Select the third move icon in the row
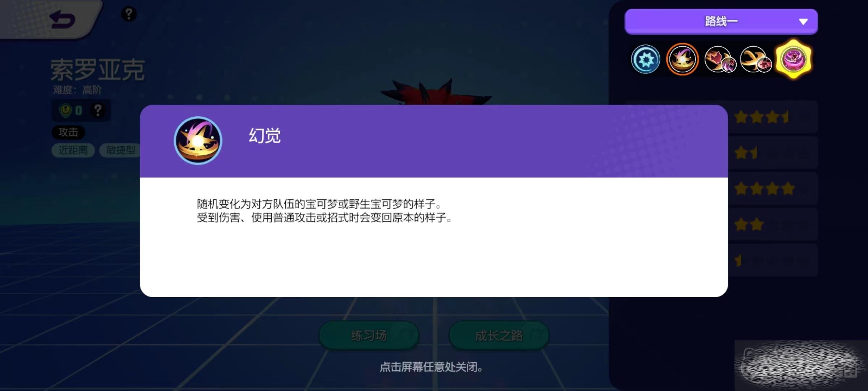Screen dimensions: 868x391 (720, 59)
